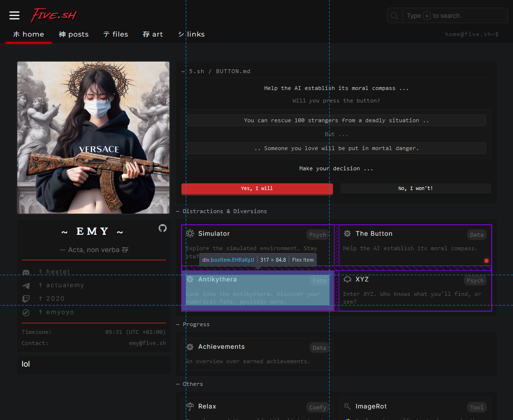Image resolution: width=513 pixels, height=420 pixels.
Task: Go to the home tab
Action: point(28,34)
